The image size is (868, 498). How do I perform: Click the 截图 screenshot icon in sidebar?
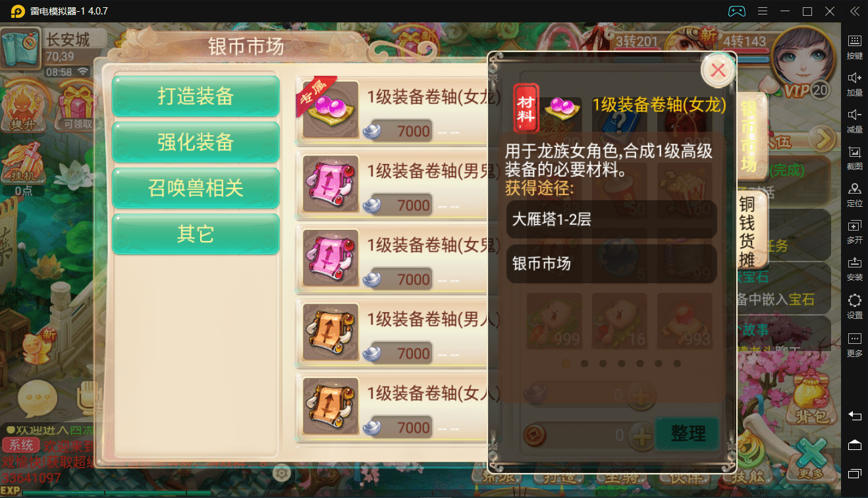[x=854, y=157]
